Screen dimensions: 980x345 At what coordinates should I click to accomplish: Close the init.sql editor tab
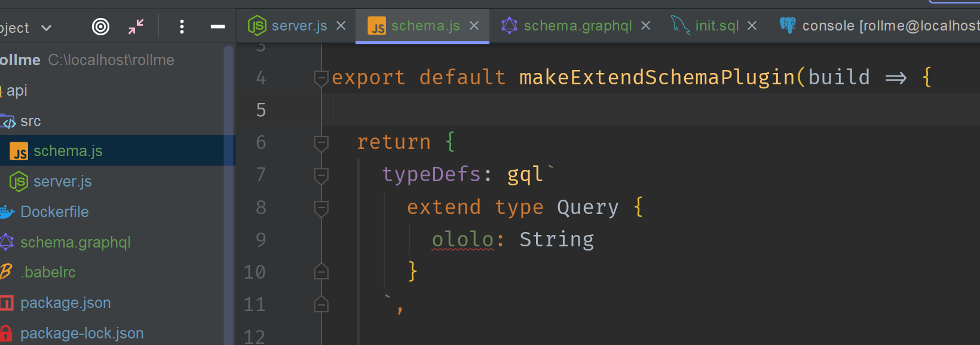752,26
